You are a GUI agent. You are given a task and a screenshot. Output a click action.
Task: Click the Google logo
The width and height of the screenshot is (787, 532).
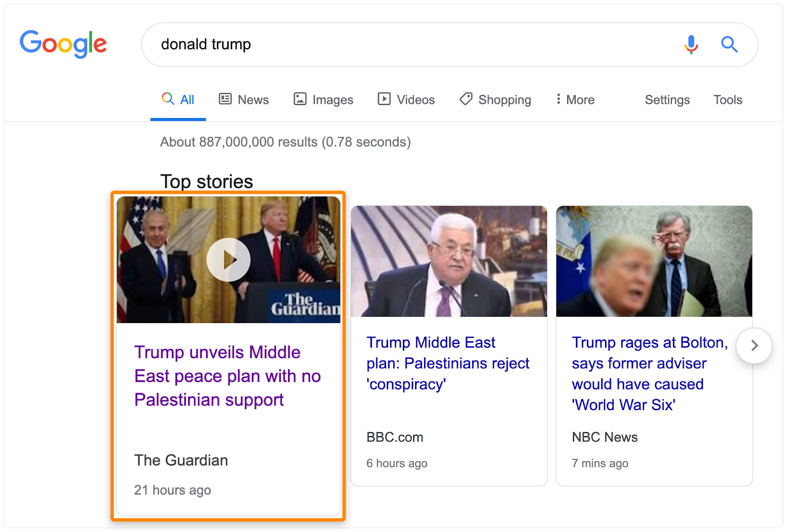tap(63, 44)
